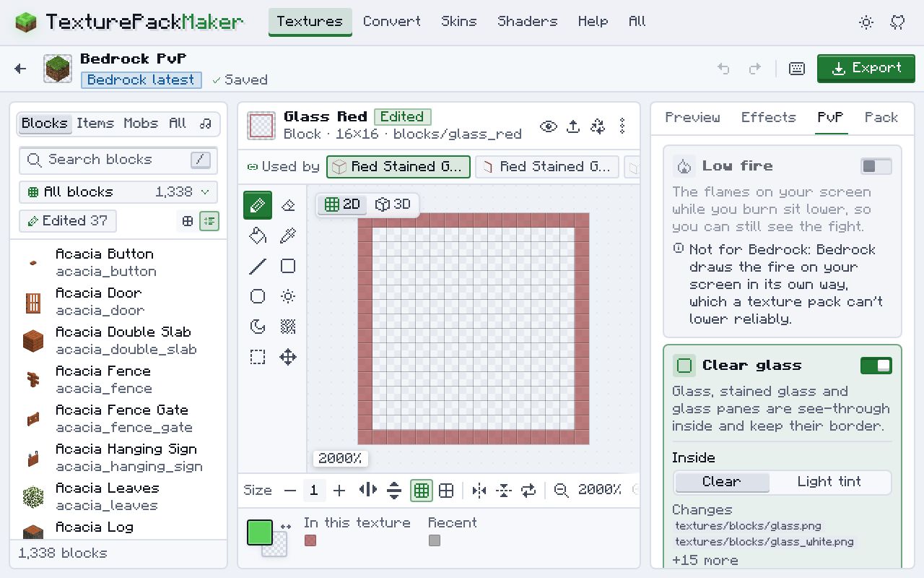Switch to the Effects tab

click(769, 118)
